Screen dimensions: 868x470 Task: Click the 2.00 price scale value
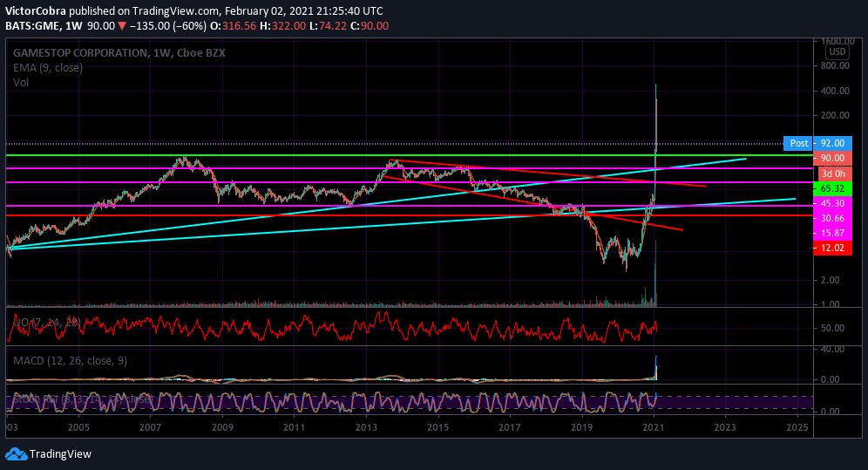pyautogui.click(x=830, y=280)
